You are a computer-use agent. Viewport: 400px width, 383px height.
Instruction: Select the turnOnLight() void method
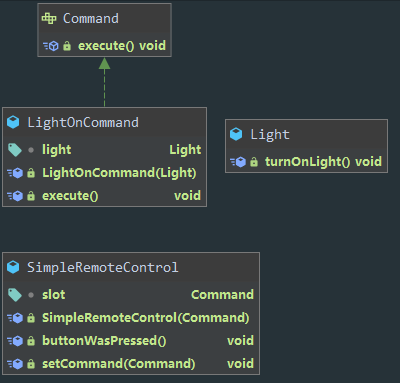[x=323, y=162]
